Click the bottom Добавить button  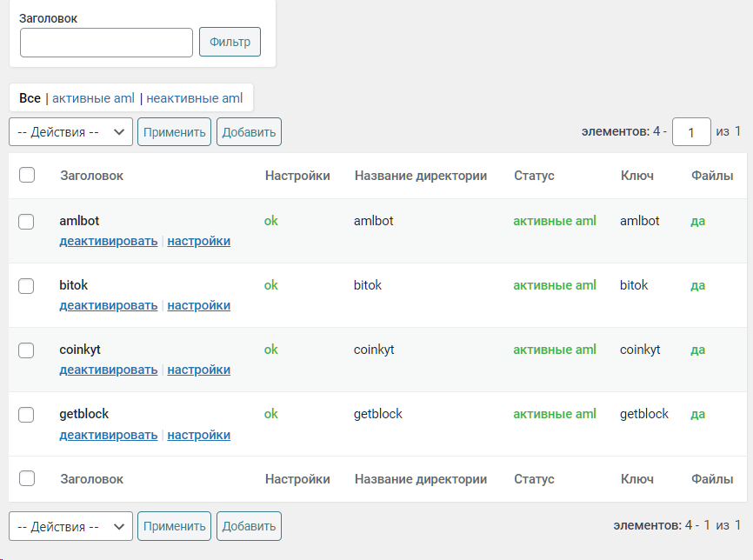249,526
